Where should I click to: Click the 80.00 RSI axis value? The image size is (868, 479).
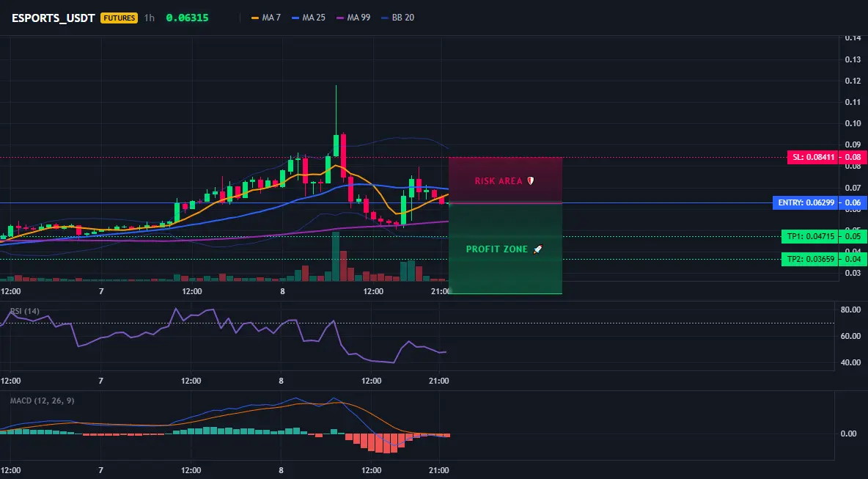coord(850,310)
